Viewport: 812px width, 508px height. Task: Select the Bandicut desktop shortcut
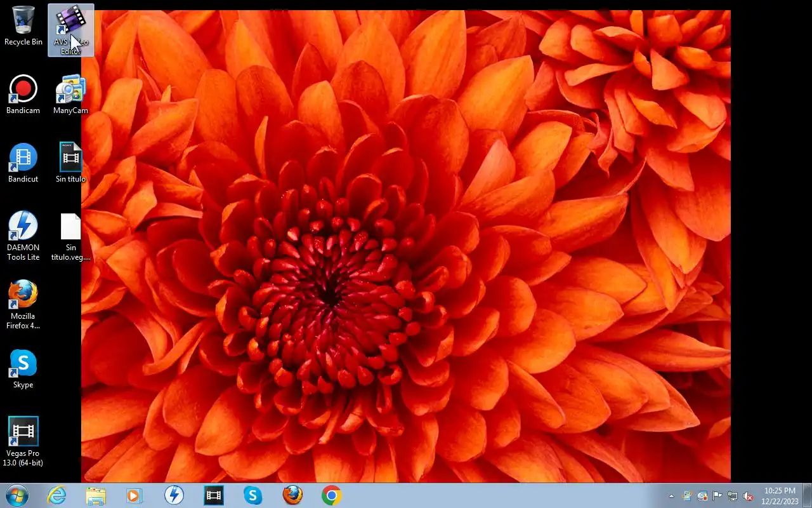23,163
